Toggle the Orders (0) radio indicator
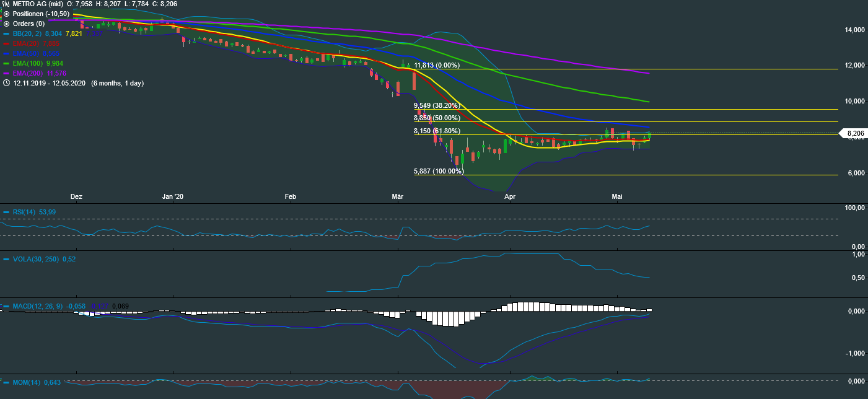The height and width of the screenshot is (399, 868). (x=6, y=24)
